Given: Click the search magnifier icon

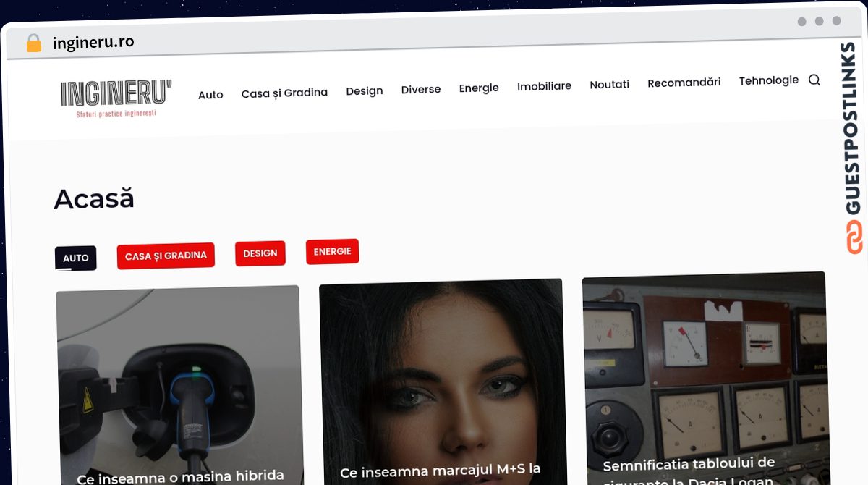Looking at the screenshot, I should click(x=814, y=80).
